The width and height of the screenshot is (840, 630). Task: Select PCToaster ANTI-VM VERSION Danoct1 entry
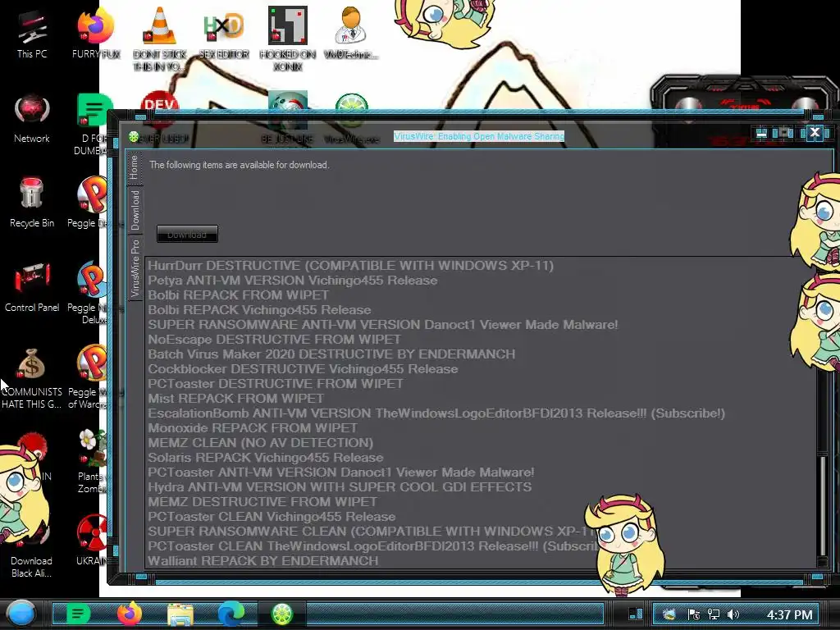(340, 472)
